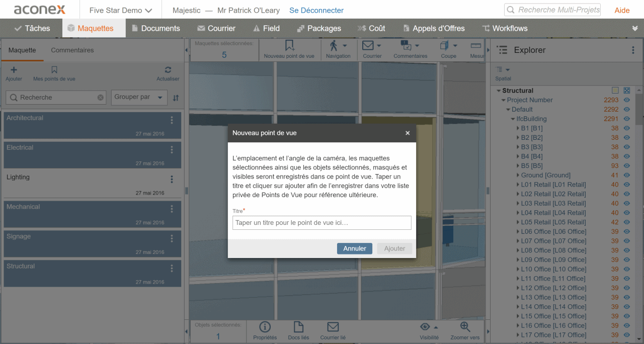
Task: Open the Grouper par dropdown
Action: (x=139, y=98)
